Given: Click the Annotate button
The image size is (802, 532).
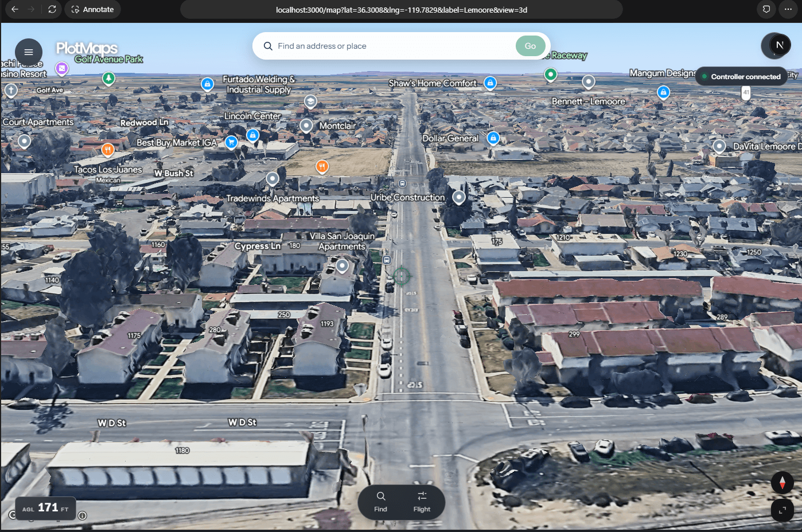Looking at the screenshot, I should click(92, 9).
